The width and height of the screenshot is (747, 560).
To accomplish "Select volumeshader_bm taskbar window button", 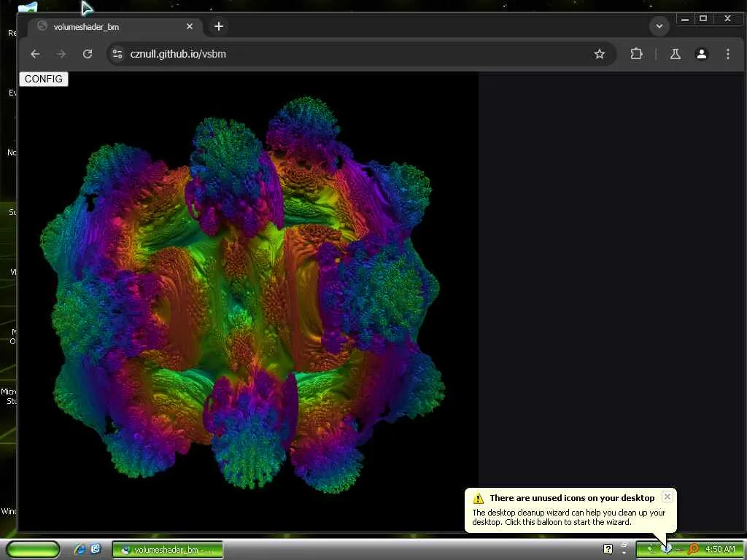I will coord(167,550).
